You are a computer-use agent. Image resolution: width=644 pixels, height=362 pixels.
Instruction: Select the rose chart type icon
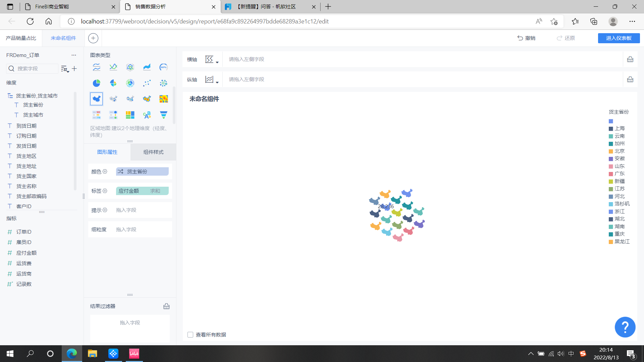(113, 83)
